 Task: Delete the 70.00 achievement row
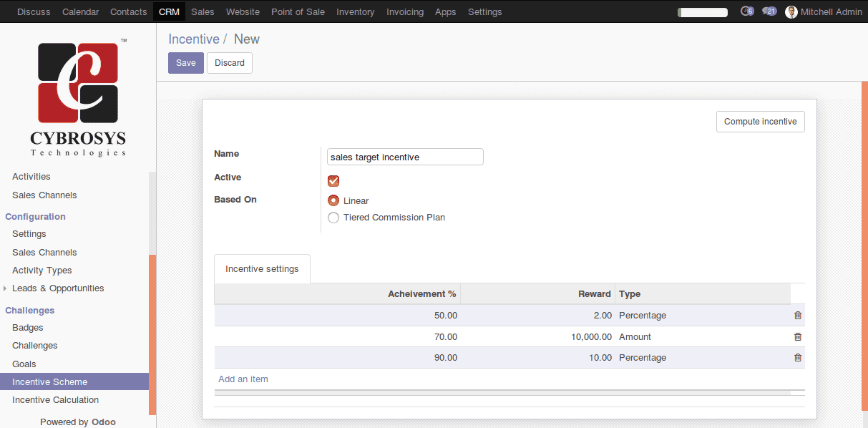[798, 336]
